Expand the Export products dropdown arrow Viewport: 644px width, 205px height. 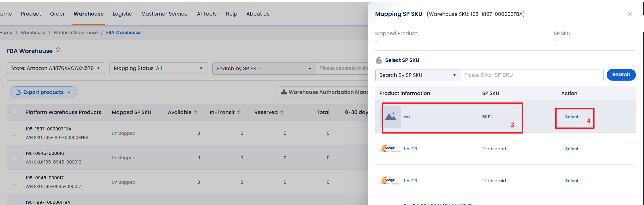point(69,92)
